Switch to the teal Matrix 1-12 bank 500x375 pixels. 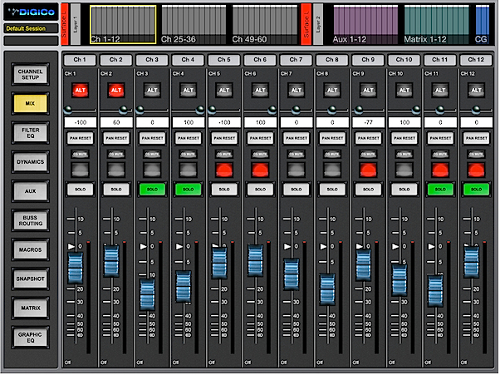coord(437,24)
